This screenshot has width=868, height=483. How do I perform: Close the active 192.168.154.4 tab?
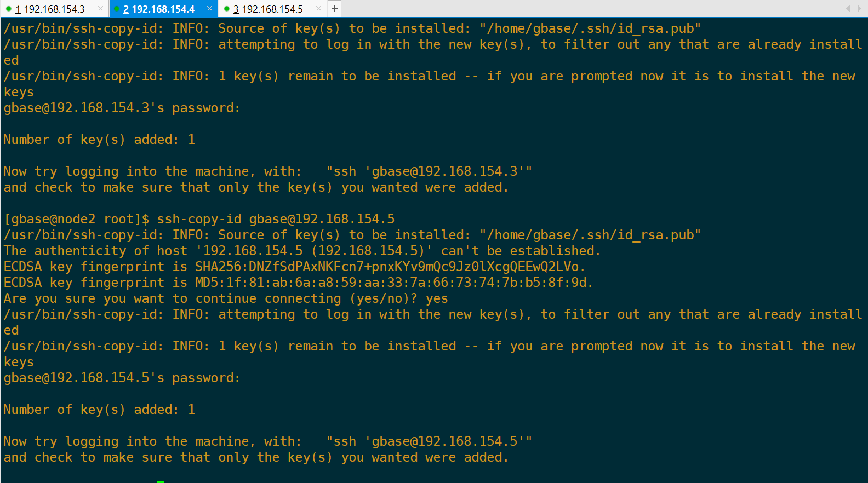pyautogui.click(x=209, y=9)
